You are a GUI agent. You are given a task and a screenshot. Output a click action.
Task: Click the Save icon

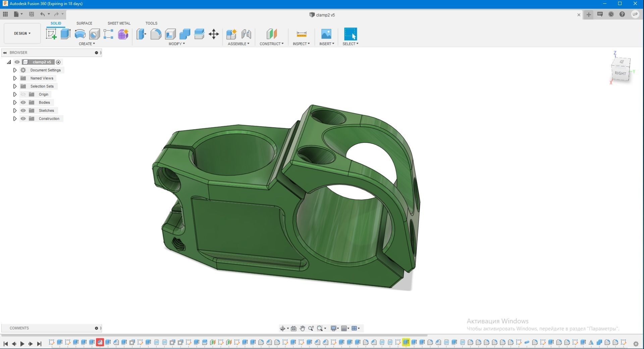coord(32,14)
